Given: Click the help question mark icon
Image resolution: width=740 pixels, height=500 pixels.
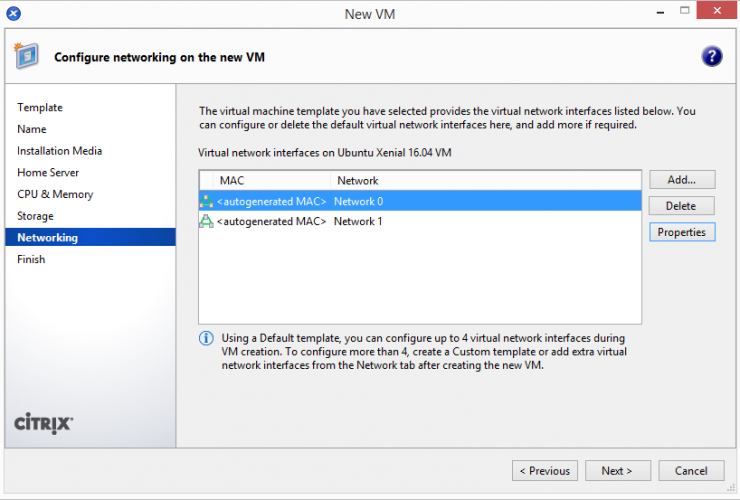Looking at the screenshot, I should (x=711, y=57).
